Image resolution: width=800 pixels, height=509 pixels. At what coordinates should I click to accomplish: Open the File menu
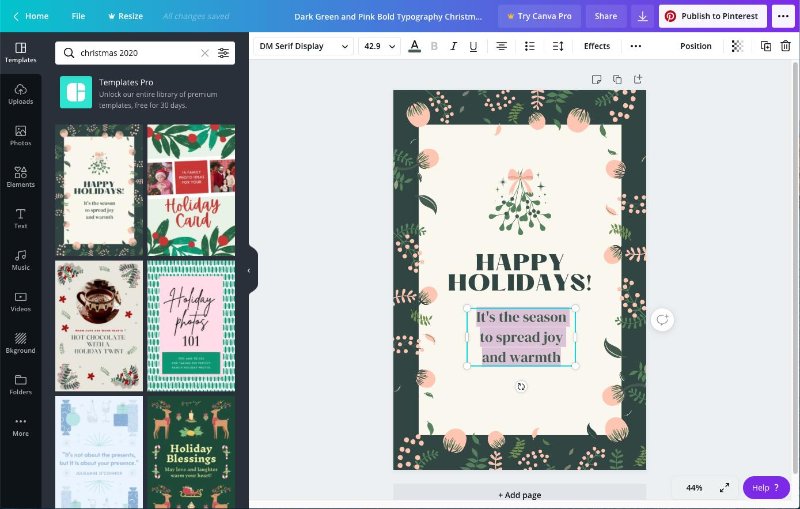pos(78,16)
